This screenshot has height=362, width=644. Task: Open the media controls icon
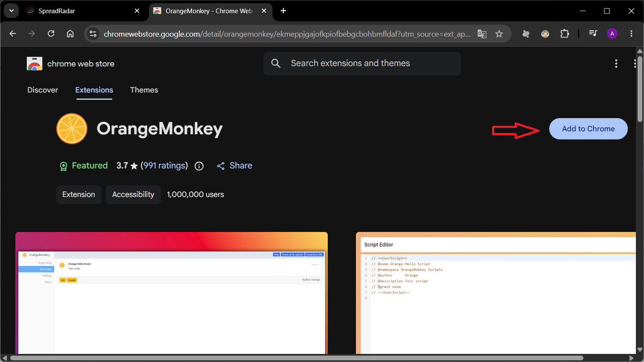[593, 34]
